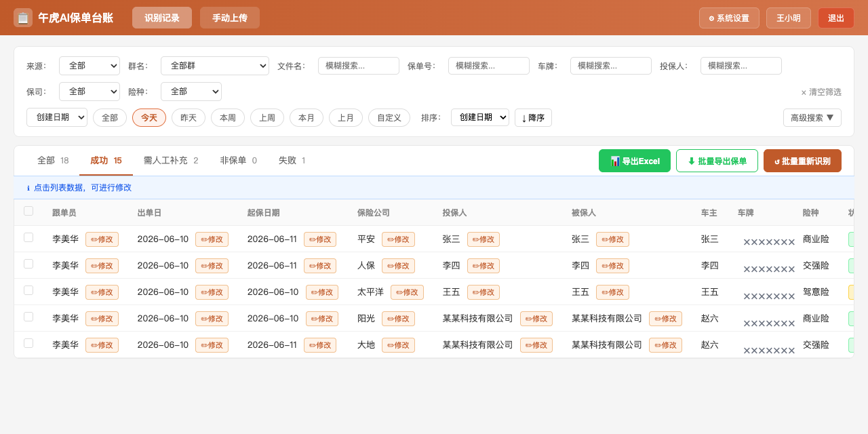Edit 投保人 某某科技有限公司 in 阳光 row
Viewport: 868px width, 434px height.
[x=536, y=319]
